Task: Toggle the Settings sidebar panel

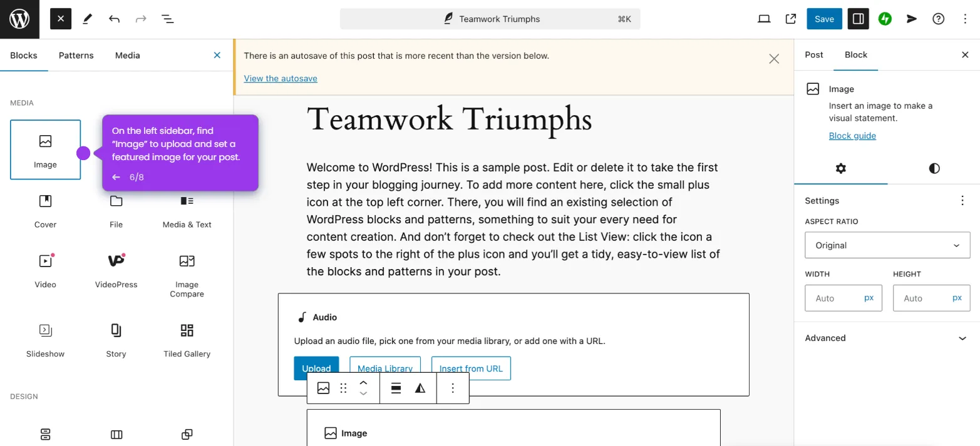Action: pyautogui.click(x=859, y=19)
